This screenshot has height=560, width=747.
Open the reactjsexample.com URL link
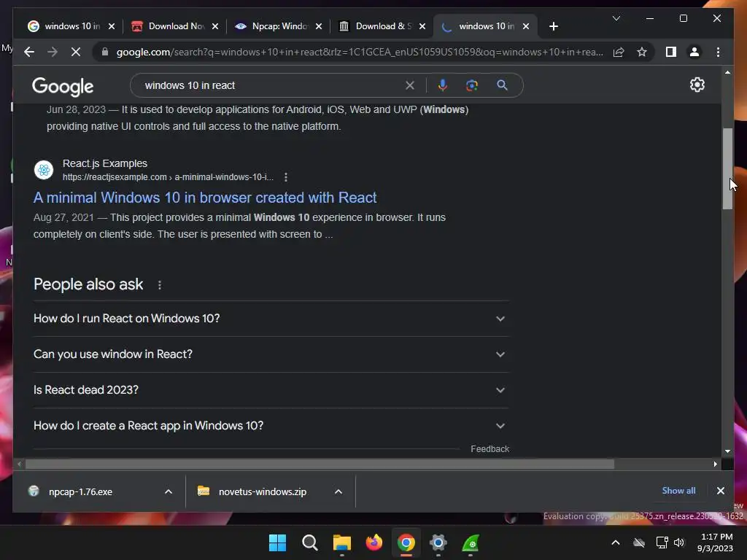click(x=168, y=177)
